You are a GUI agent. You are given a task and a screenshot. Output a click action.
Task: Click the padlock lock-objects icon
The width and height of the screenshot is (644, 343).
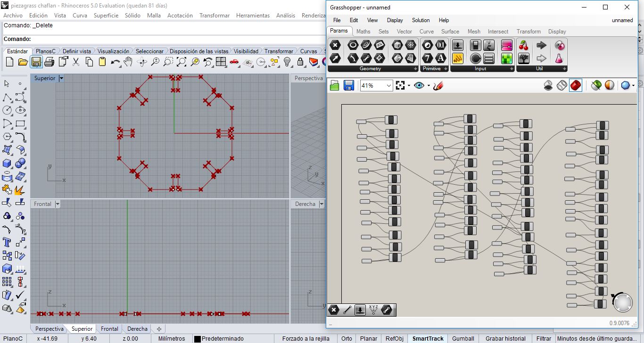(x=301, y=62)
